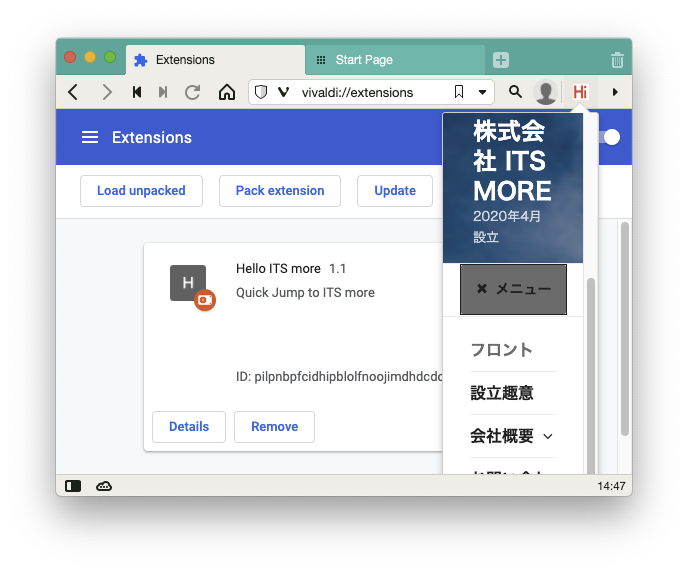Close the メニュー toggle in popup
Screen dimensions: 688x570
(x=513, y=289)
